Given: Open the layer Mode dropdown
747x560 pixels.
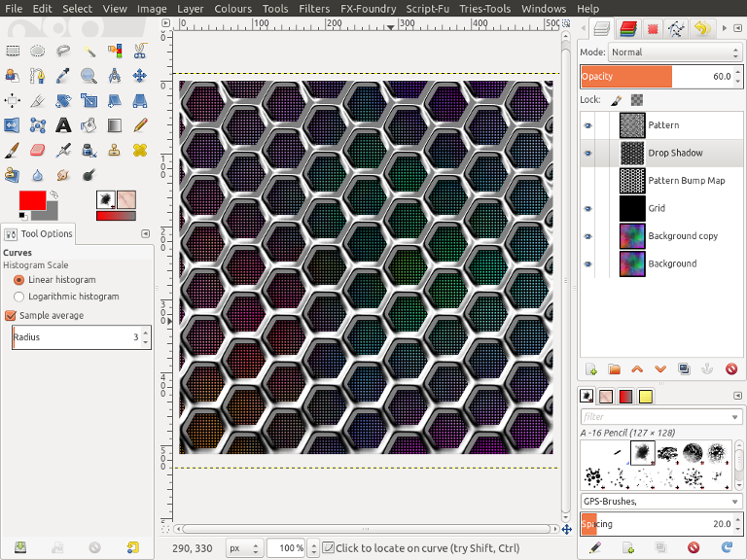Looking at the screenshot, I should (675, 52).
